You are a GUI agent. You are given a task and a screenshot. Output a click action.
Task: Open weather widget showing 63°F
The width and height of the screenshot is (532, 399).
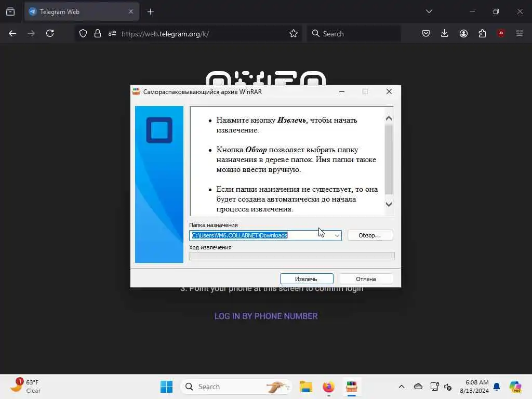click(26, 387)
